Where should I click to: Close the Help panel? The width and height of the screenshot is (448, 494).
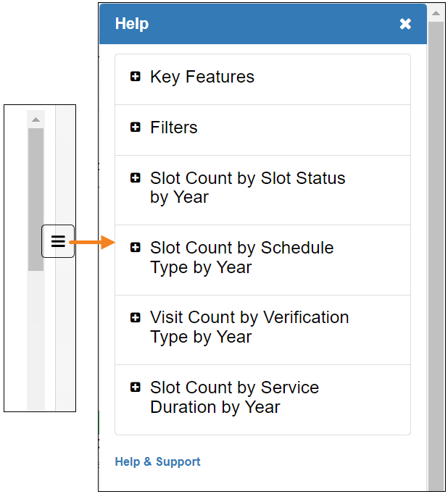click(405, 24)
